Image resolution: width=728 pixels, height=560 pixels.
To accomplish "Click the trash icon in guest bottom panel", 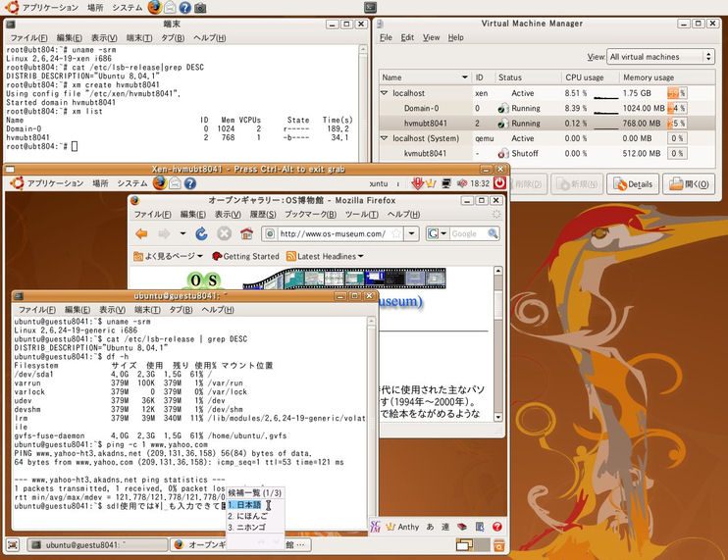I will 499,545.
